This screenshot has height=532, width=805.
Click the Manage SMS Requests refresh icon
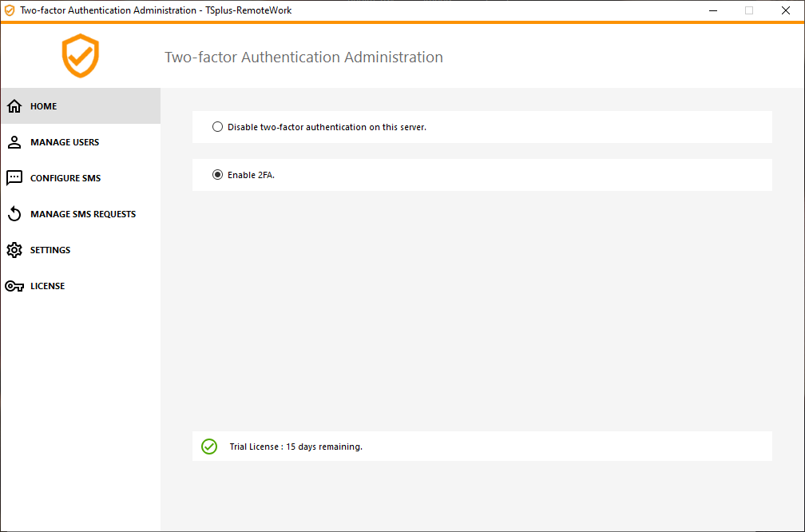click(14, 213)
